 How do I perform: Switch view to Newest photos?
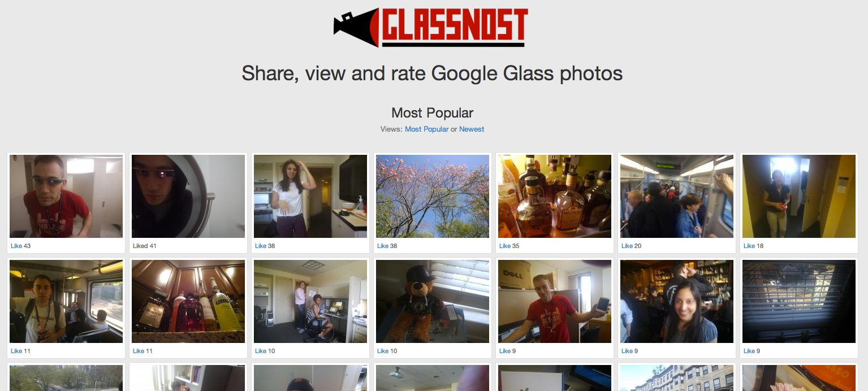[x=472, y=129]
